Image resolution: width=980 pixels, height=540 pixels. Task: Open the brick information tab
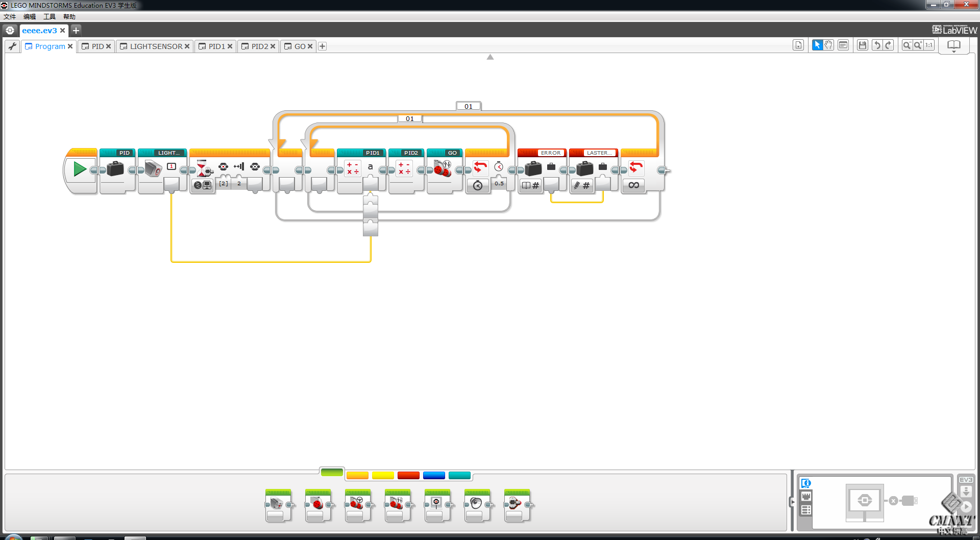click(806, 483)
